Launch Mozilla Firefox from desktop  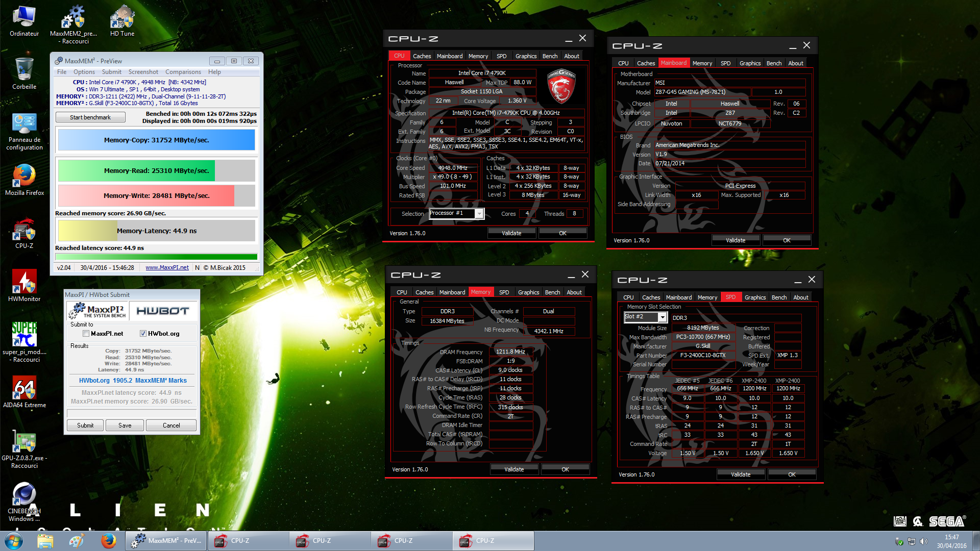(x=24, y=180)
